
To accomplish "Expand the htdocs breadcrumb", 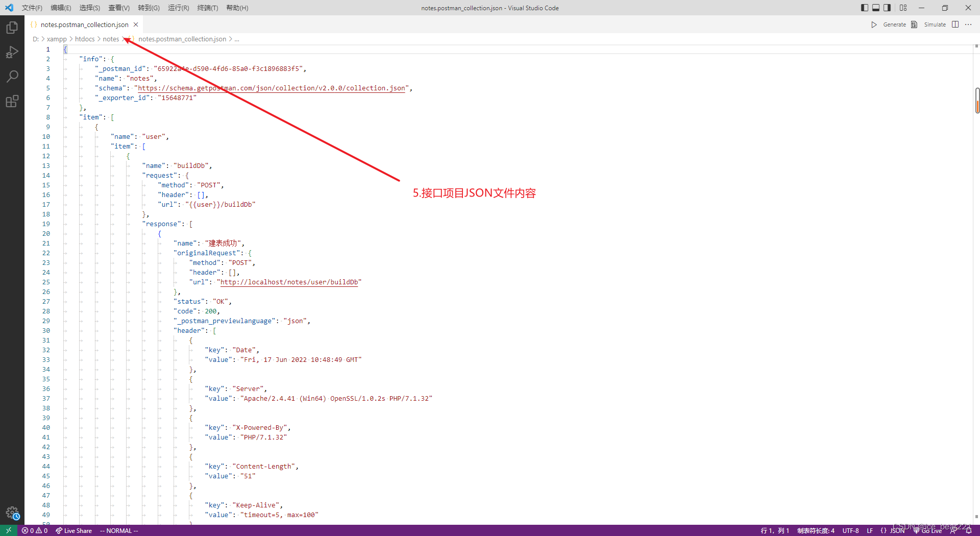I will pos(85,39).
